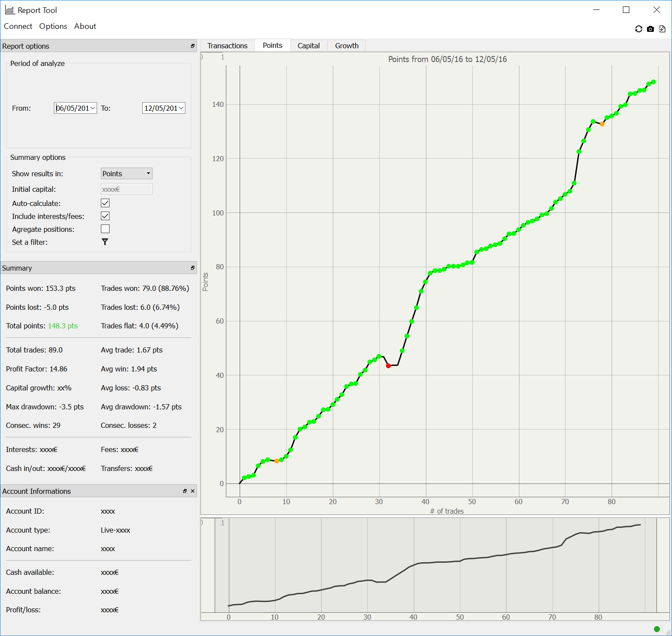Float the Summary panel
The width and height of the screenshot is (672, 636).
[193, 268]
